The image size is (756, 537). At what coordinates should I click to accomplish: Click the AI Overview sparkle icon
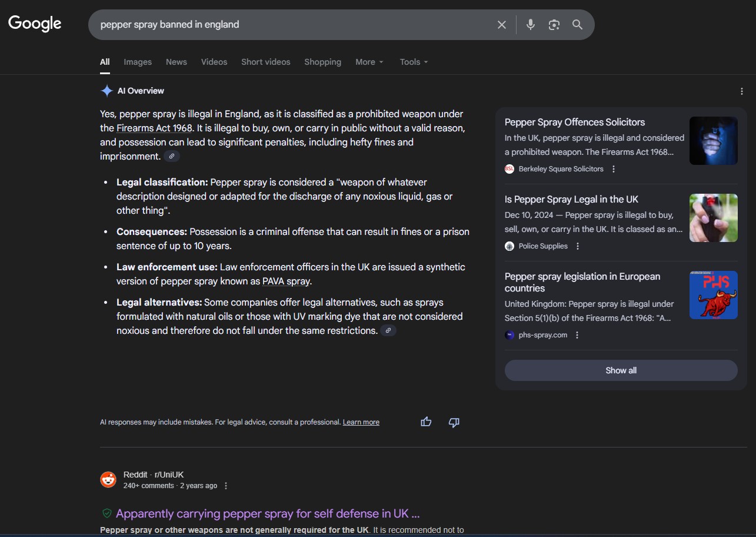(106, 91)
